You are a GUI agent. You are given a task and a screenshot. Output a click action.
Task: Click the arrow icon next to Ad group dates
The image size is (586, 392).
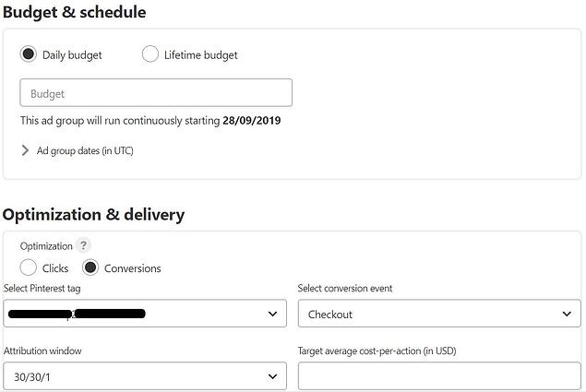pyautogui.click(x=25, y=150)
